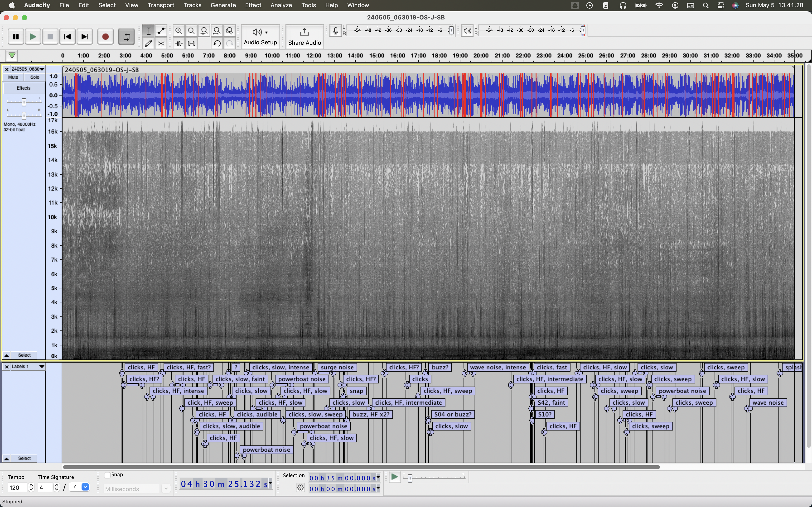Click the Share Audio button
This screenshot has width=812, height=507.
304,37
